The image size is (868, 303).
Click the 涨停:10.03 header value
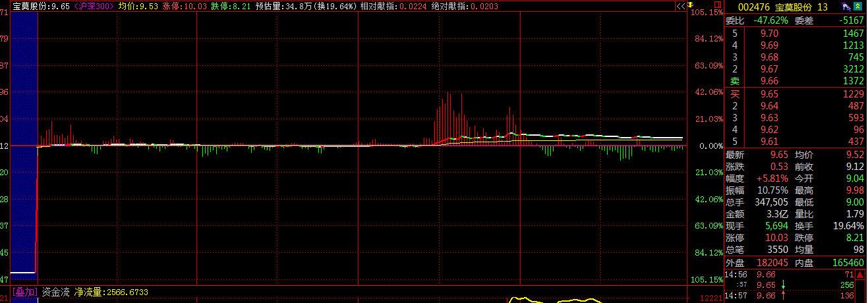tap(185, 5)
